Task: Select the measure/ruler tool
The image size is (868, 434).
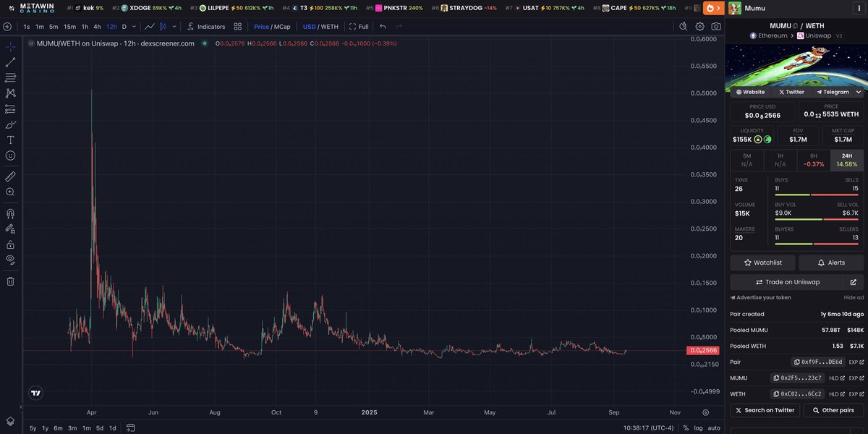Action: (10, 176)
